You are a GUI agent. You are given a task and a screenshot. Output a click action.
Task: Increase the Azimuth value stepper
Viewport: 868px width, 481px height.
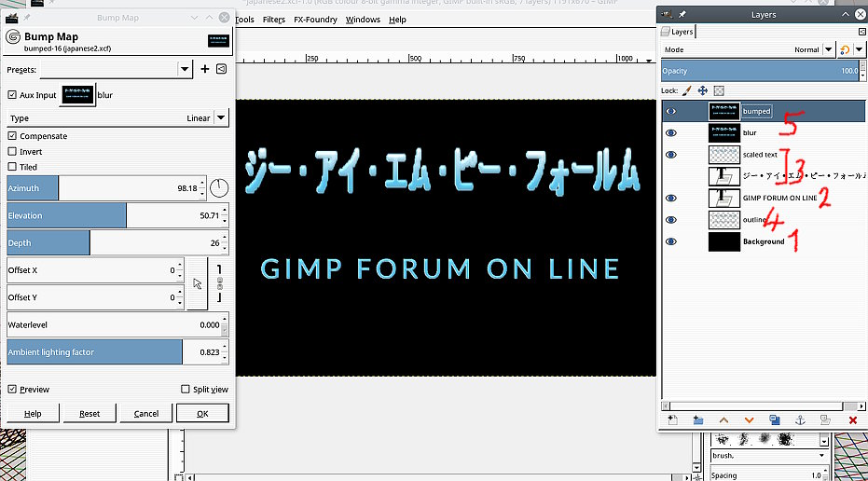click(202, 184)
